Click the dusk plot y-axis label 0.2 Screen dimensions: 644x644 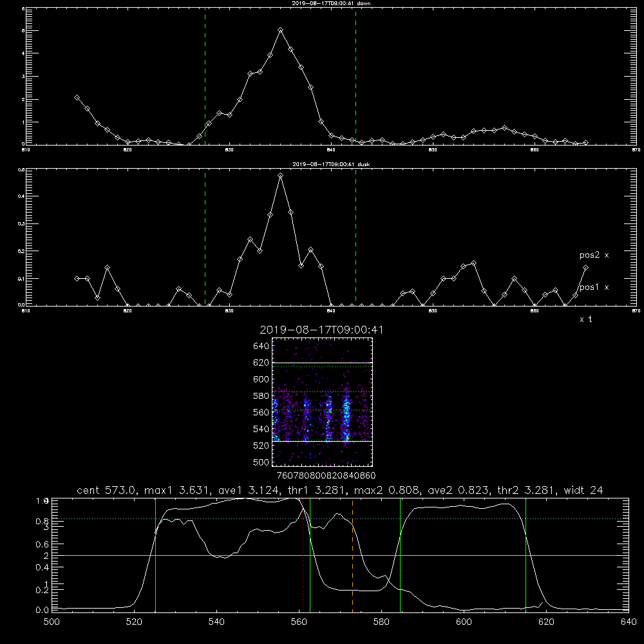click(21, 251)
